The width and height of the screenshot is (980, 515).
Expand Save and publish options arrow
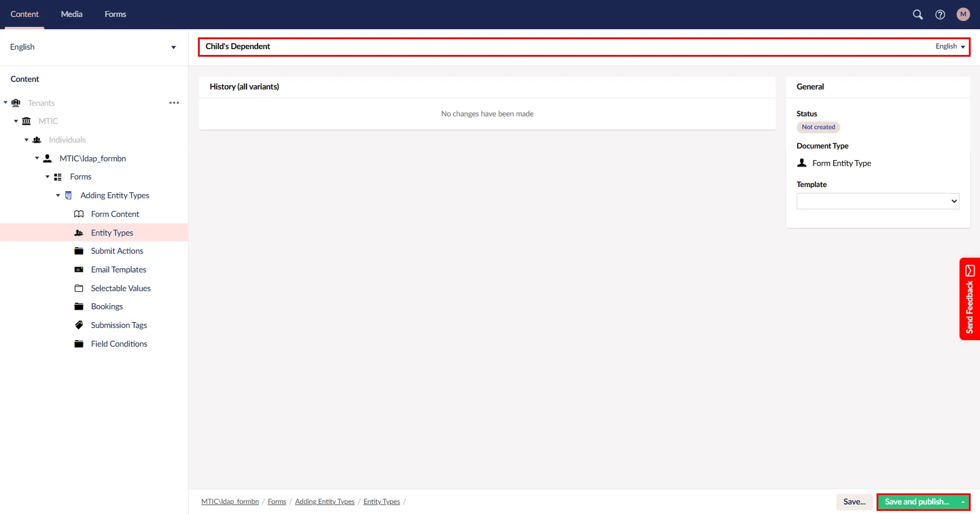tap(962, 502)
